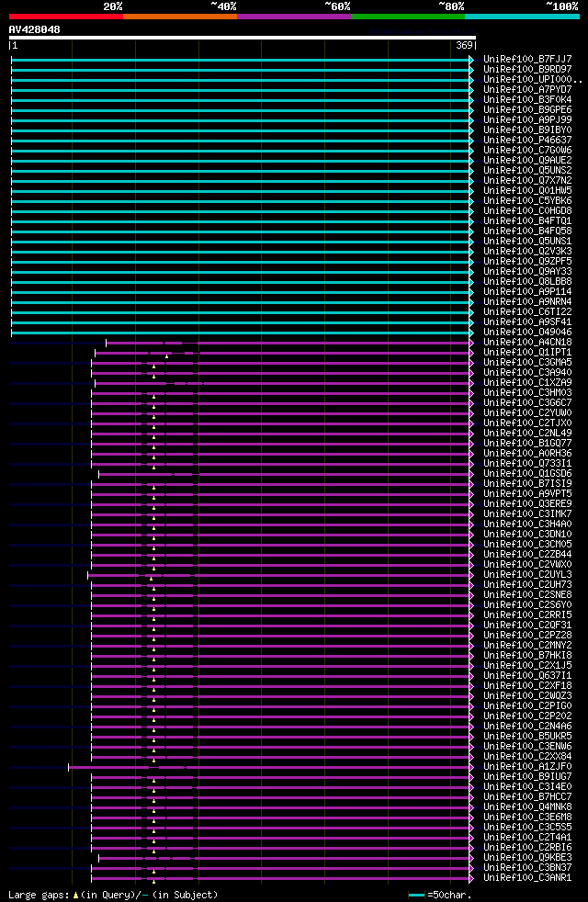Viewport: 588px width, 902px height.
Task: Click the green ~80% identity legend bar
Action: [x=408, y=17]
